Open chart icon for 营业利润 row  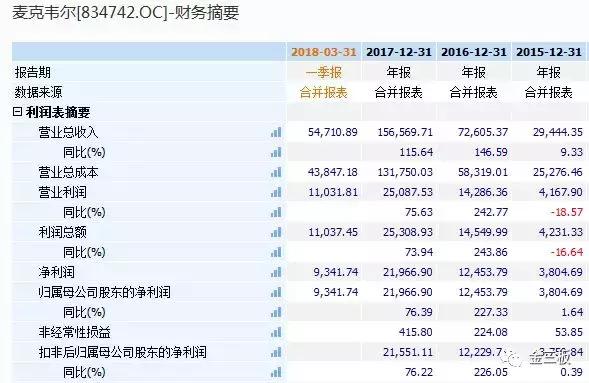[276, 192]
